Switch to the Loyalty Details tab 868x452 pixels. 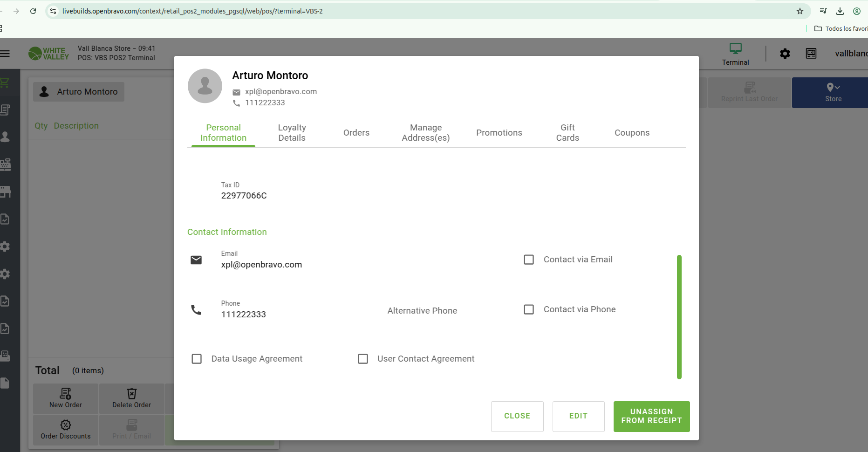(x=292, y=133)
